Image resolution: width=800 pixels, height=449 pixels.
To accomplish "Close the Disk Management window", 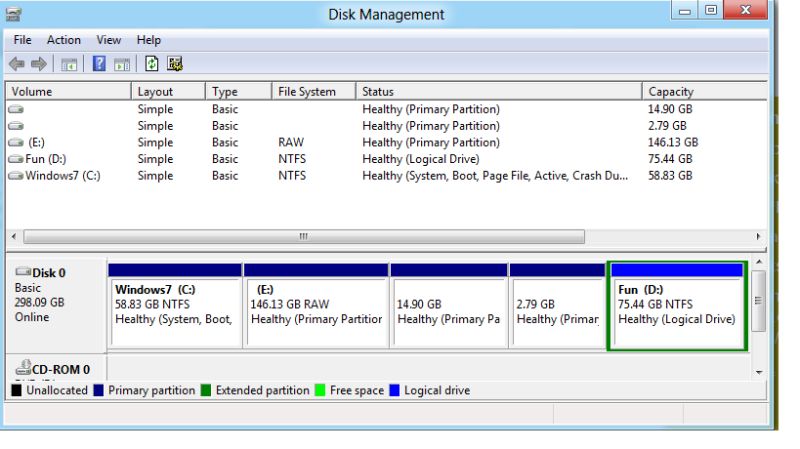I will coord(745,10).
